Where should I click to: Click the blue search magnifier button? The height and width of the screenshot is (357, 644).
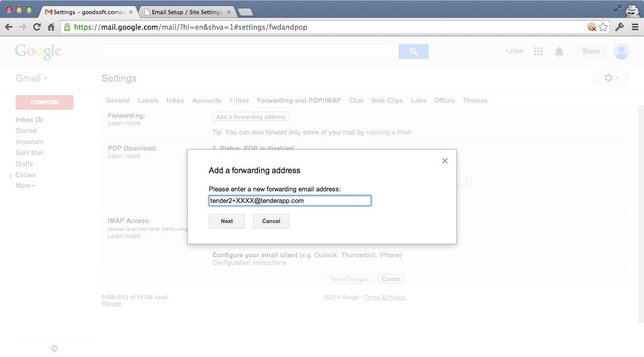tap(414, 51)
